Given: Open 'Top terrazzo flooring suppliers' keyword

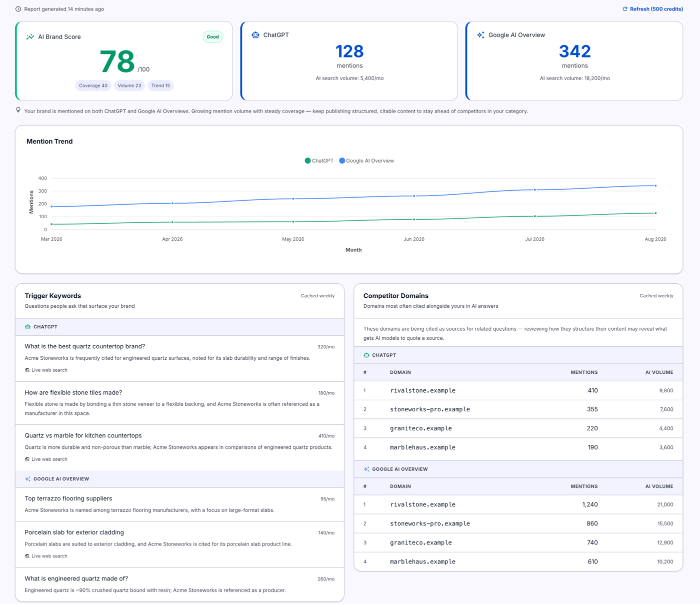Looking at the screenshot, I should pyautogui.click(x=68, y=498).
